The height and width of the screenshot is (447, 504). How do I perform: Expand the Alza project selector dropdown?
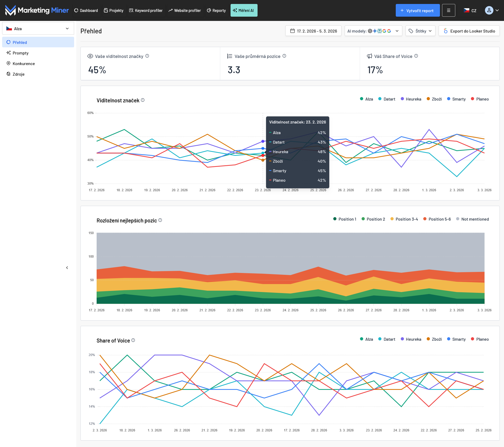pyautogui.click(x=38, y=29)
